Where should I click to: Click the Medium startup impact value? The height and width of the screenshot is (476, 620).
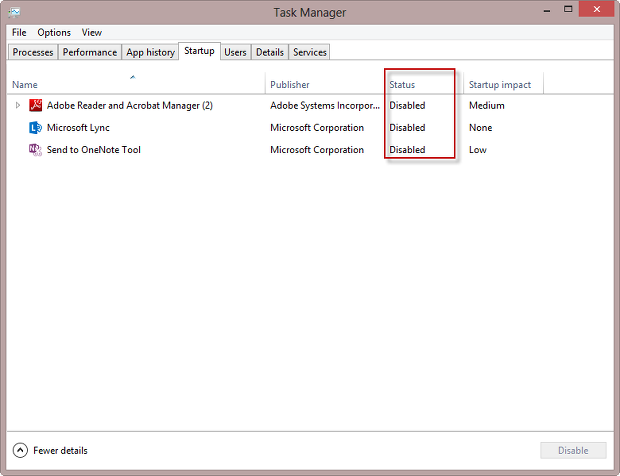[487, 105]
